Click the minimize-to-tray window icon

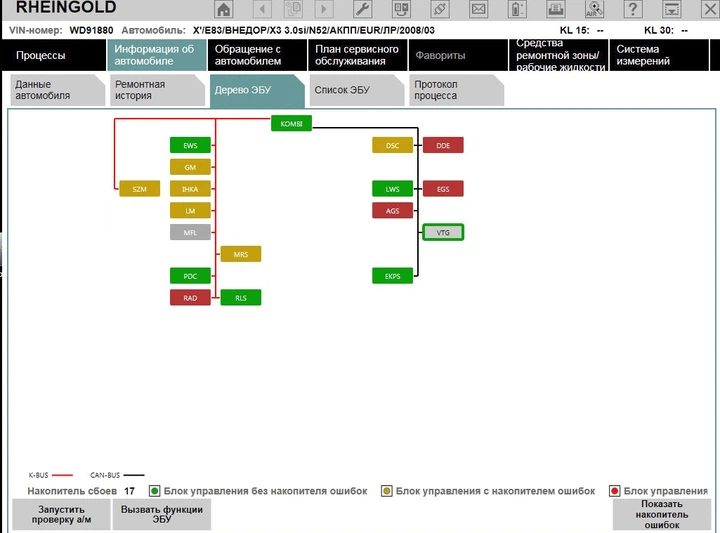point(671,9)
